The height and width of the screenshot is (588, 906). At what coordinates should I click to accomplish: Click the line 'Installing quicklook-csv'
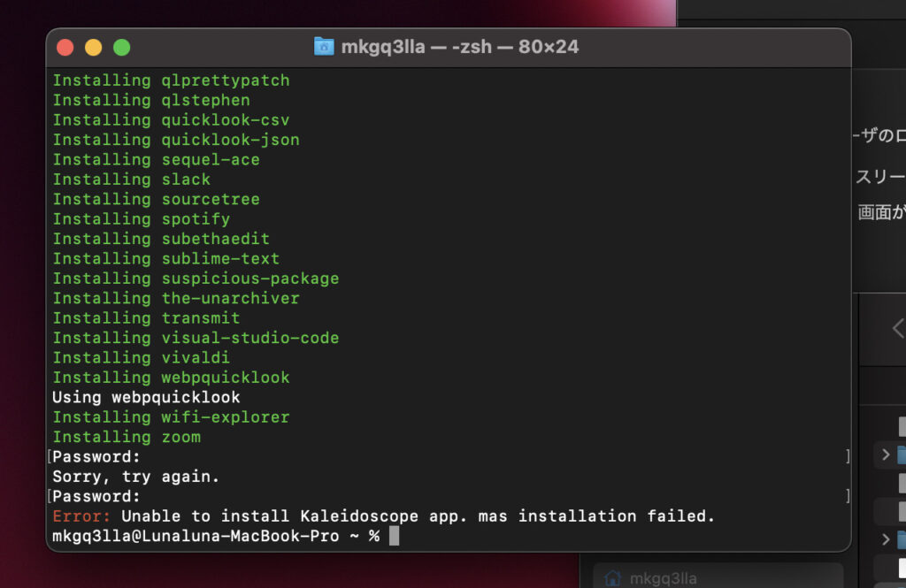[171, 119]
